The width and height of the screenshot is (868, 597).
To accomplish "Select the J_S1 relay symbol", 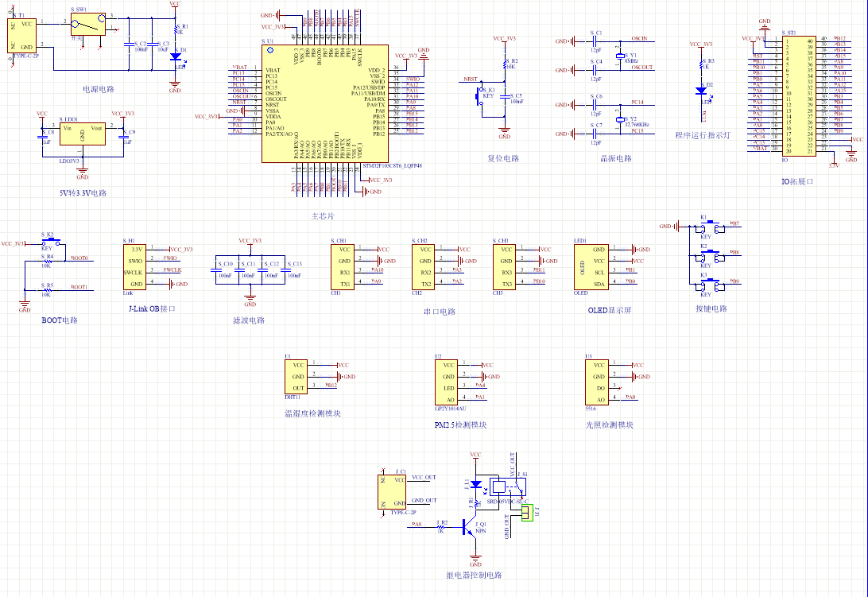I will pyautogui.click(x=508, y=487).
